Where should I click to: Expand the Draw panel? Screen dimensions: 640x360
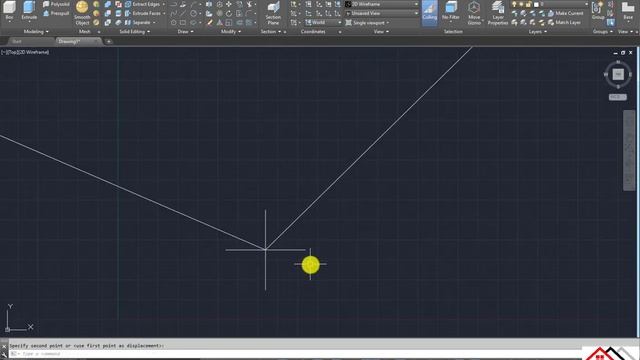(x=185, y=31)
